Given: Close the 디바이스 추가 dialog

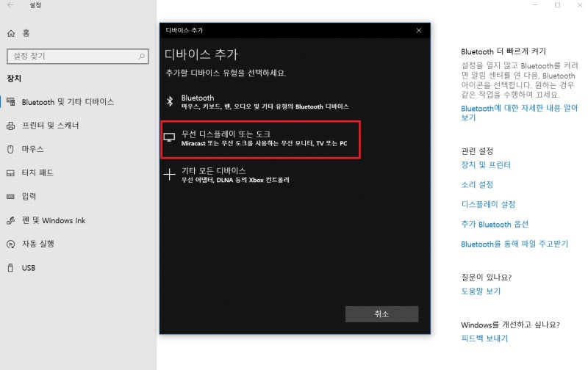Looking at the screenshot, I should [x=419, y=30].
